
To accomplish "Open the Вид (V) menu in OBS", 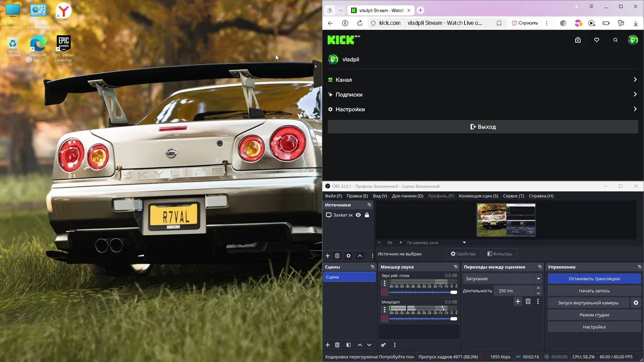I will [x=380, y=196].
